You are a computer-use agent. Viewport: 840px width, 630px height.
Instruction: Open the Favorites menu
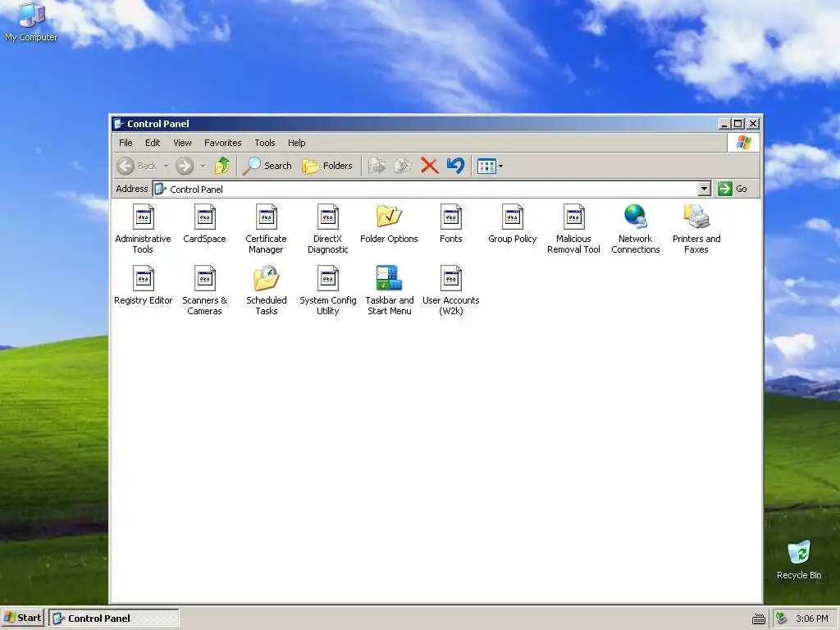[x=223, y=143]
